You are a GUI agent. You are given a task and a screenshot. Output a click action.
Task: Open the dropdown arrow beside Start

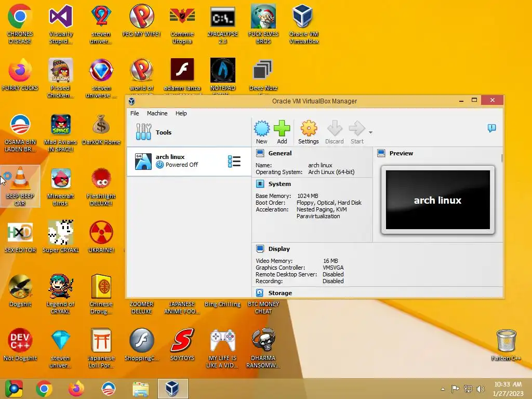point(370,132)
